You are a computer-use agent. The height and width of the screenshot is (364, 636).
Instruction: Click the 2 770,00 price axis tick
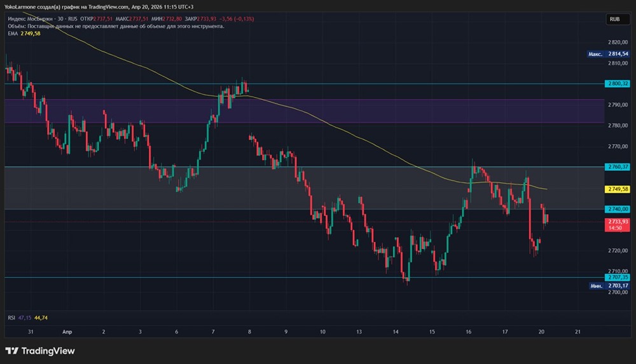[x=618, y=146]
